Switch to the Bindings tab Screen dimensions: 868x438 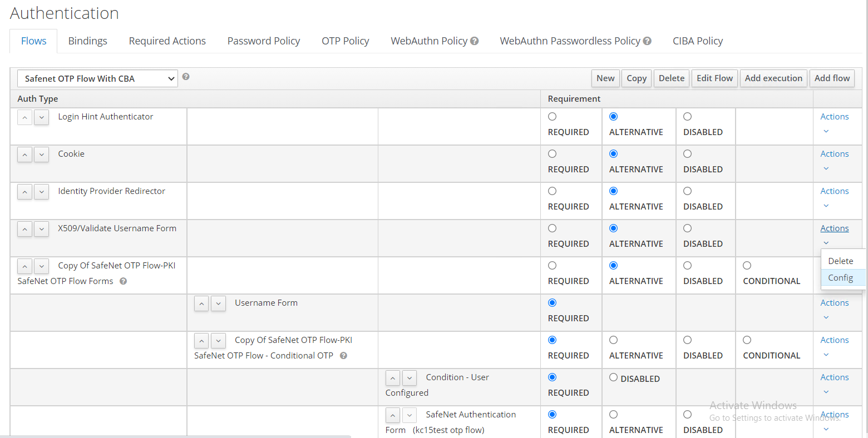[x=87, y=41]
